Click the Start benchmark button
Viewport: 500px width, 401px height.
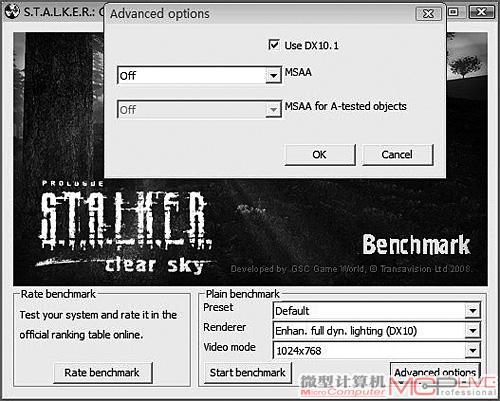point(248,373)
